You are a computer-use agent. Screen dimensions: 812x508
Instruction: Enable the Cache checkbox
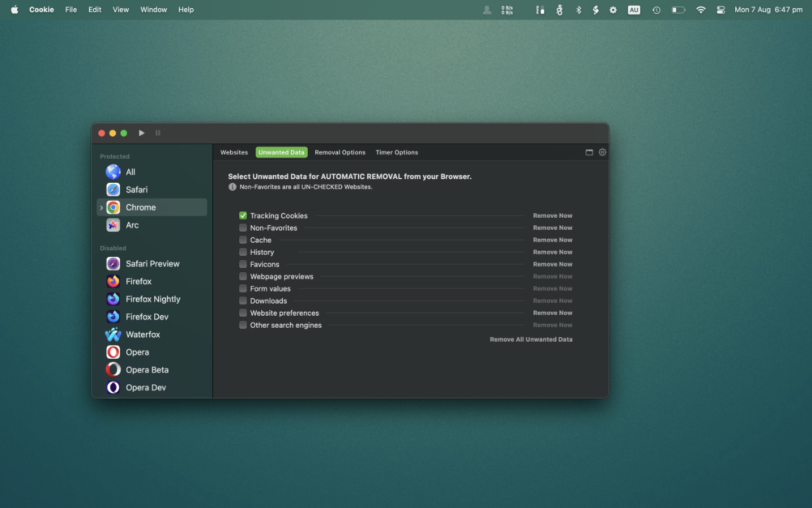(x=243, y=240)
